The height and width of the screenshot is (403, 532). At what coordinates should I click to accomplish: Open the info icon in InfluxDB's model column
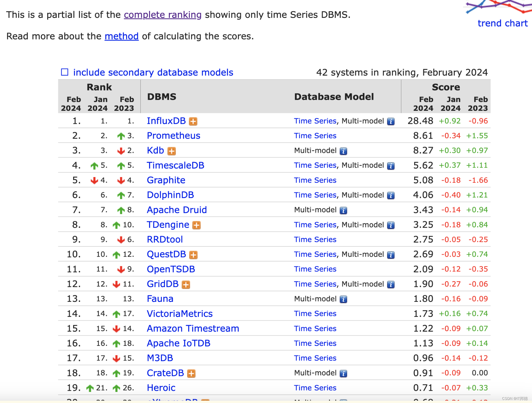point(391,121)
